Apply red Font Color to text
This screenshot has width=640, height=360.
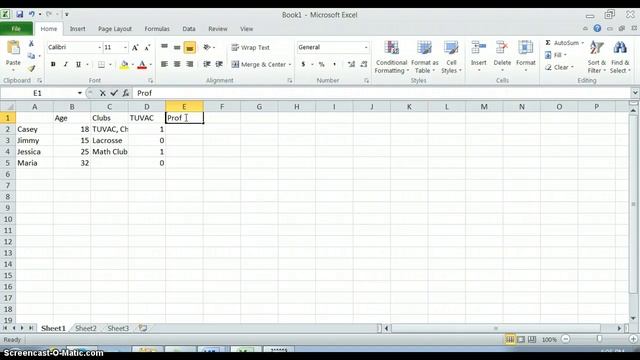coord(142,64)
